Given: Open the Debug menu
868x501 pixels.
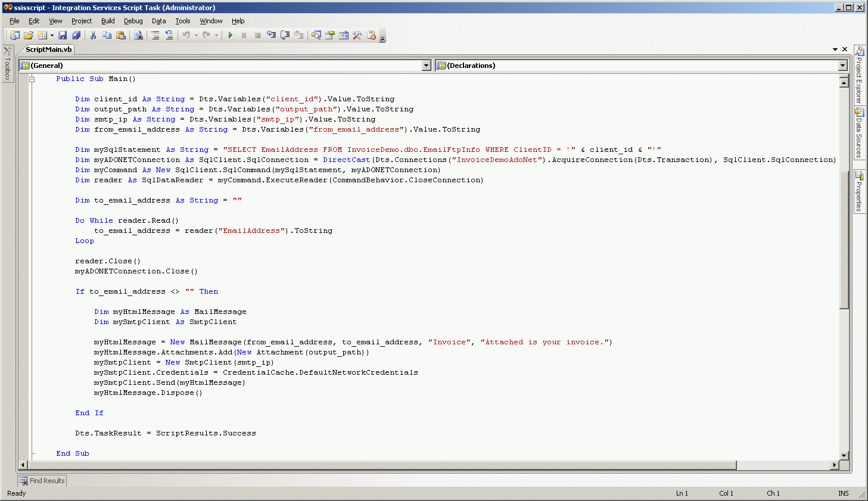Looking at the screenshot, I should click(133, 21).
